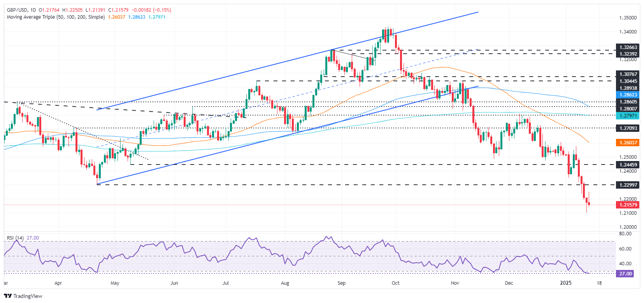The height and width of the screenshot is (303, 644).
Task: Click the 1.22997 price level label
Action: [628, 185]
